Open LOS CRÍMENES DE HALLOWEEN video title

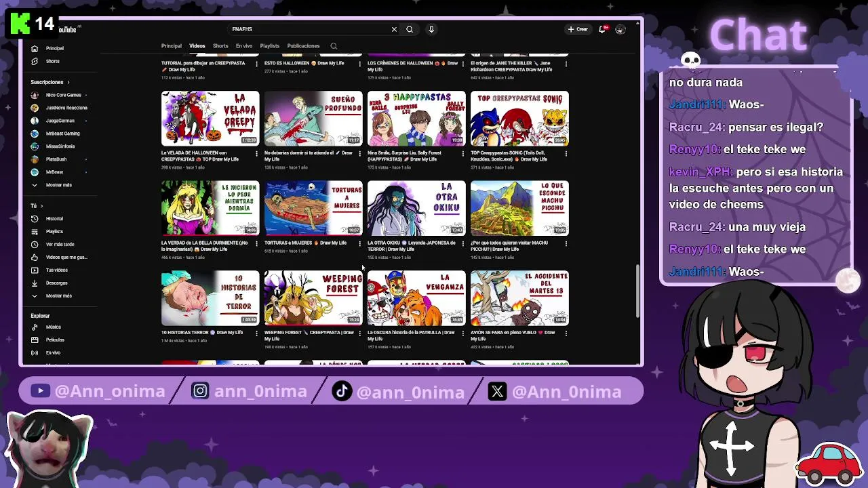coord(412,66)
